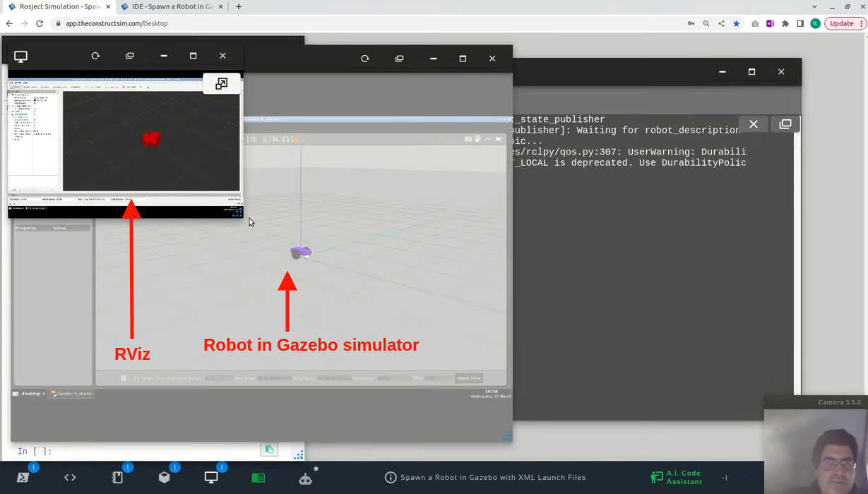Pause the Gazebo simulation
Screen dimensions: 868x494
point(124,378)
